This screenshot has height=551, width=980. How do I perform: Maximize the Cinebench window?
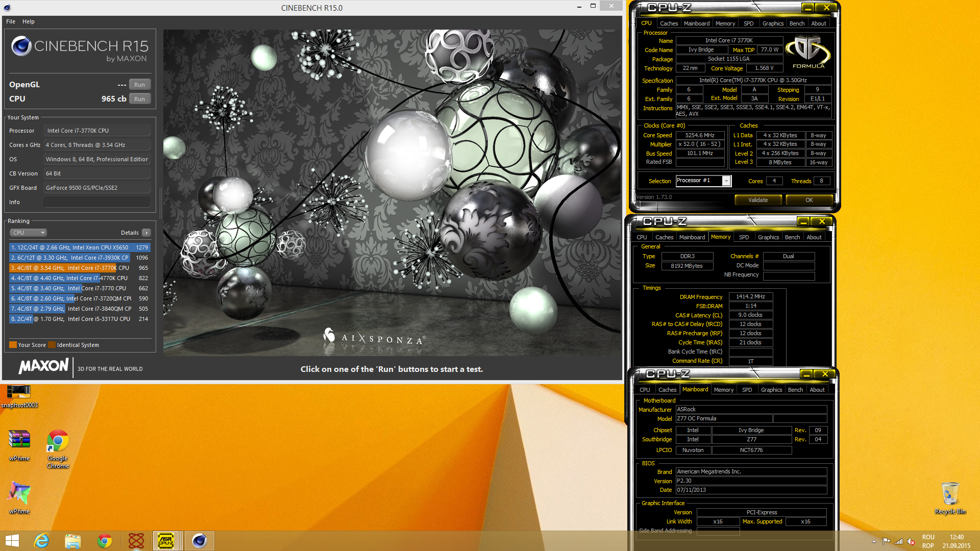pos(593,6)
